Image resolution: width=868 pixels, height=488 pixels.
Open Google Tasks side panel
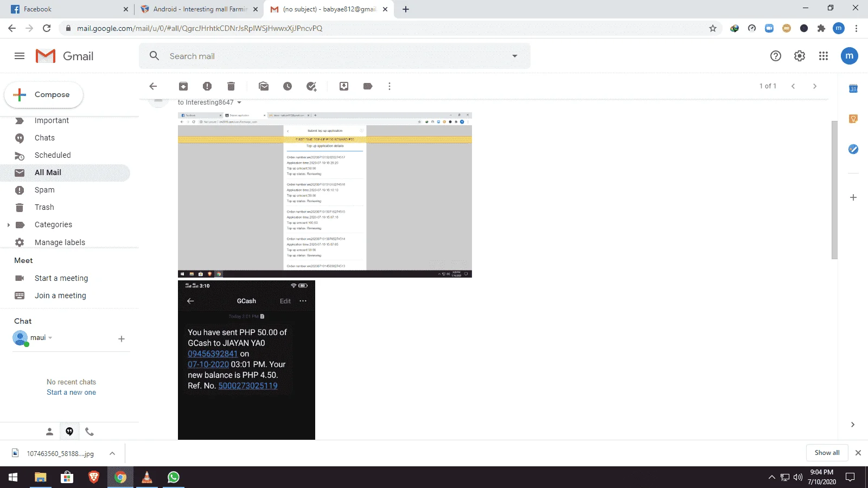tap(853, 149)
